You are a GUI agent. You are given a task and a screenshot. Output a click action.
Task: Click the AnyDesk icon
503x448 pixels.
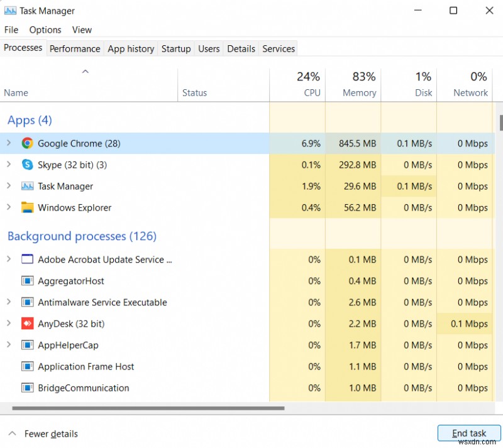27,324
